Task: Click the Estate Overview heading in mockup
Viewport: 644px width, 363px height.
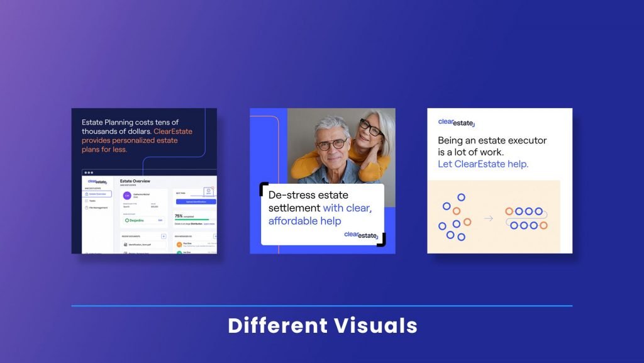Action: tap(135, 181)
